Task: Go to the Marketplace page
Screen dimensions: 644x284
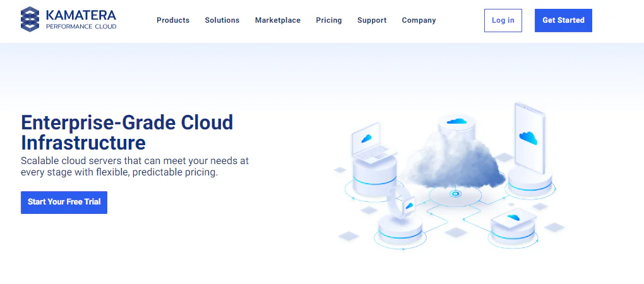Action: point(278,20)
